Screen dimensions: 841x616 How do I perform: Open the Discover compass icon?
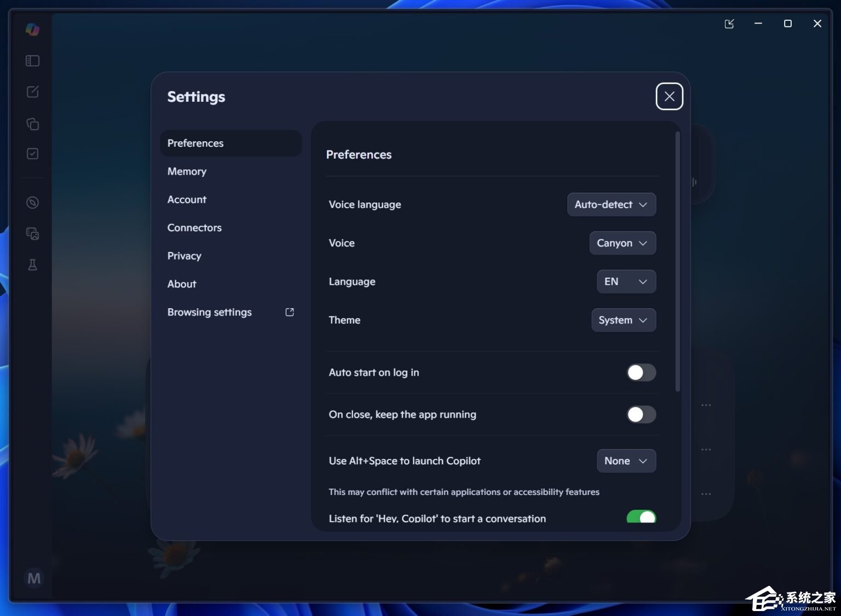[x=33, y=203]
